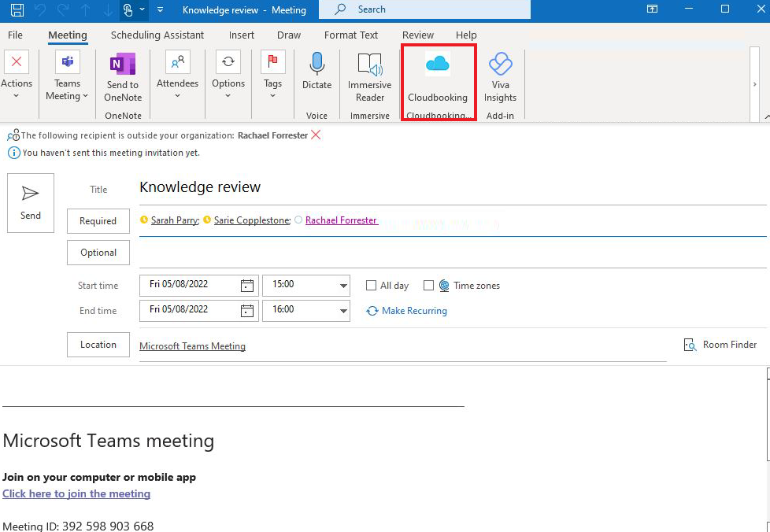770x532 pixels.
Task: Click Start date field Fri 05/08/2022
Action: (190, 285)
